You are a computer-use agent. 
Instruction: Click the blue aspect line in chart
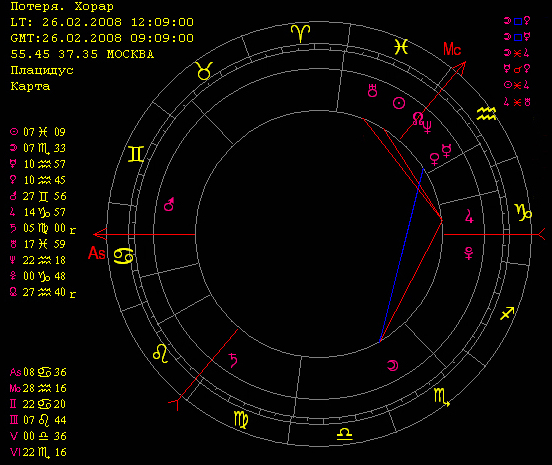(x=401, y=255)
